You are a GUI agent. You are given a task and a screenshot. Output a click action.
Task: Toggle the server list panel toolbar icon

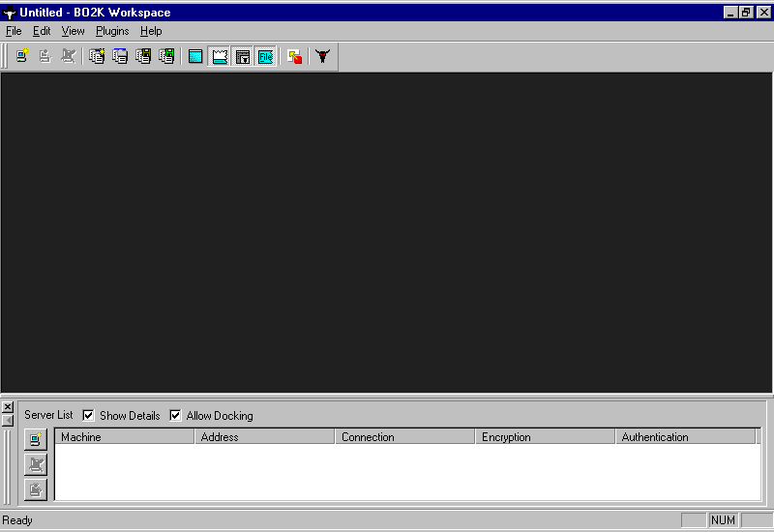coord(220,56)
